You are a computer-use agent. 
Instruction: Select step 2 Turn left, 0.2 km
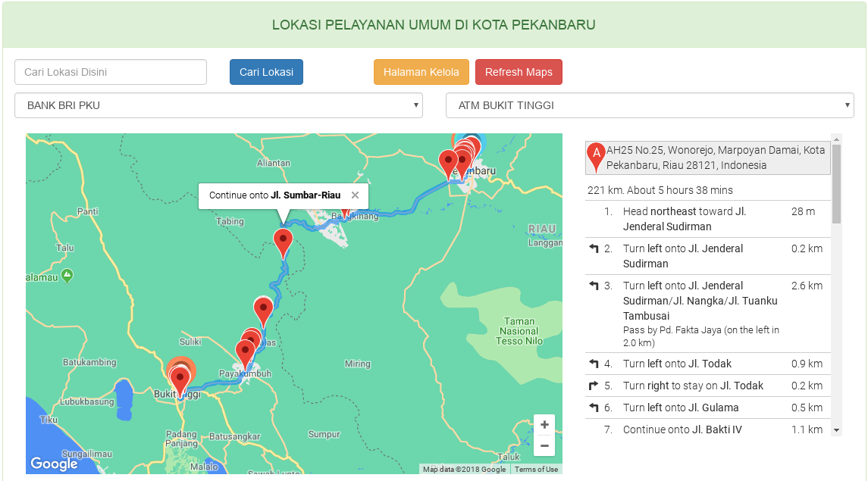[x=708, y=256]
